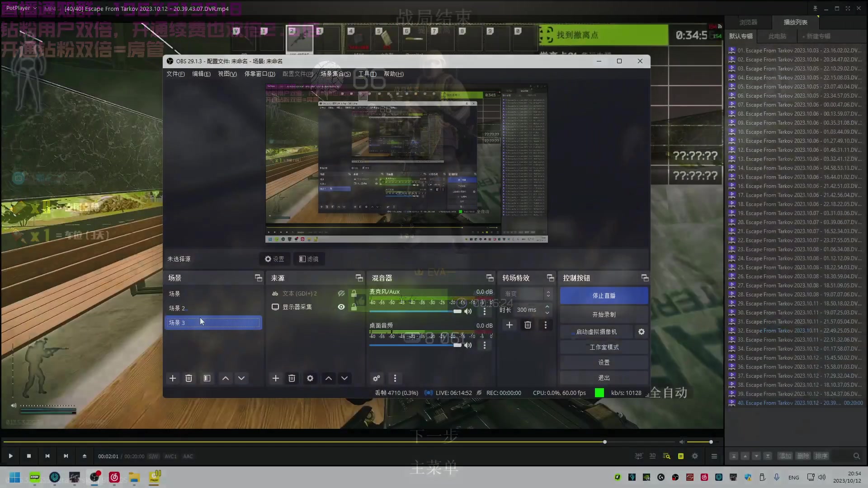The image size is (868, 488).
Task: Click 开始录制 button
Action: click(x=604, y=314)
